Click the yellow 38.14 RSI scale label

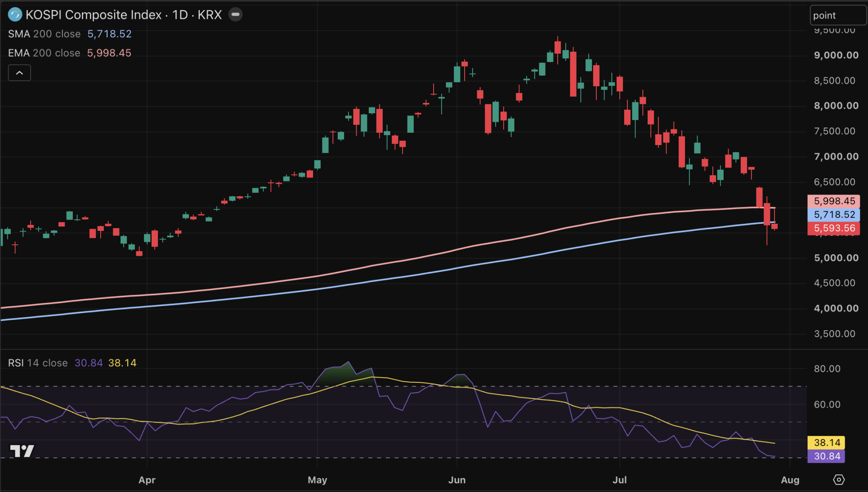[826, 443]
